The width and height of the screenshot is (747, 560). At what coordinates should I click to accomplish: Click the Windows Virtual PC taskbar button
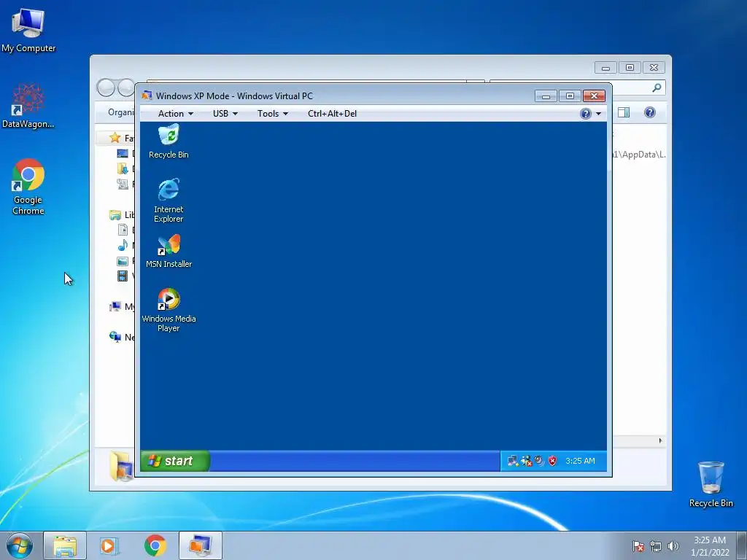pyautogui.click(x=201, y=545)
